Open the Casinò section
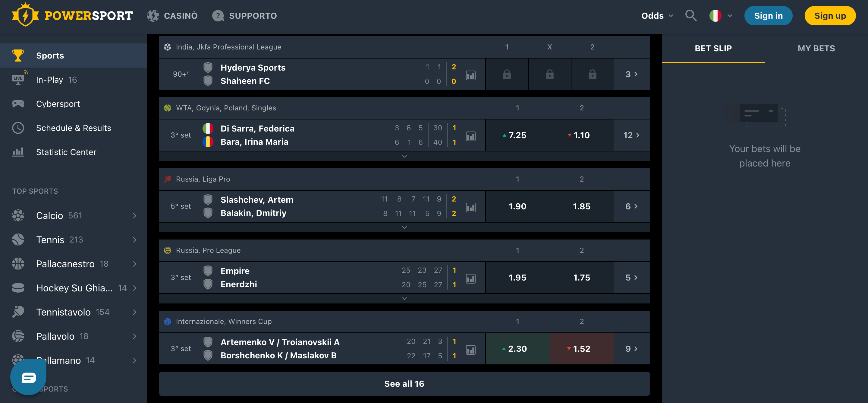The width and height of the screenshot is (868, 403). 172,15
